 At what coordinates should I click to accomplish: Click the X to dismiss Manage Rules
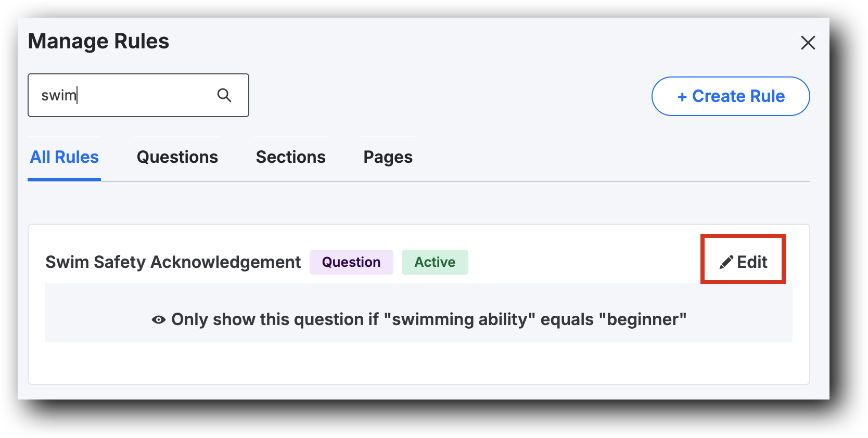[808, 43]
